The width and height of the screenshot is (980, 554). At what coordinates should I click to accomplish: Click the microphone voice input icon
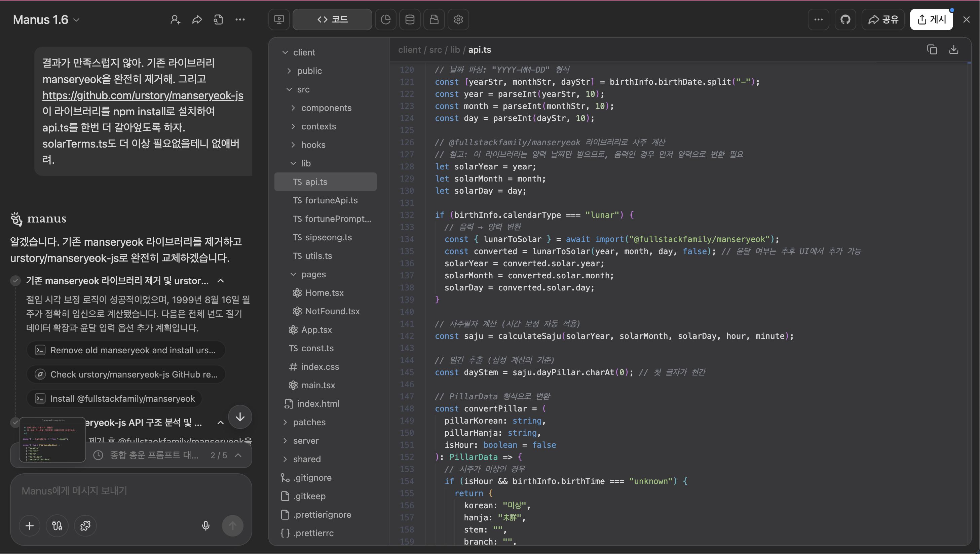[205, 525]
